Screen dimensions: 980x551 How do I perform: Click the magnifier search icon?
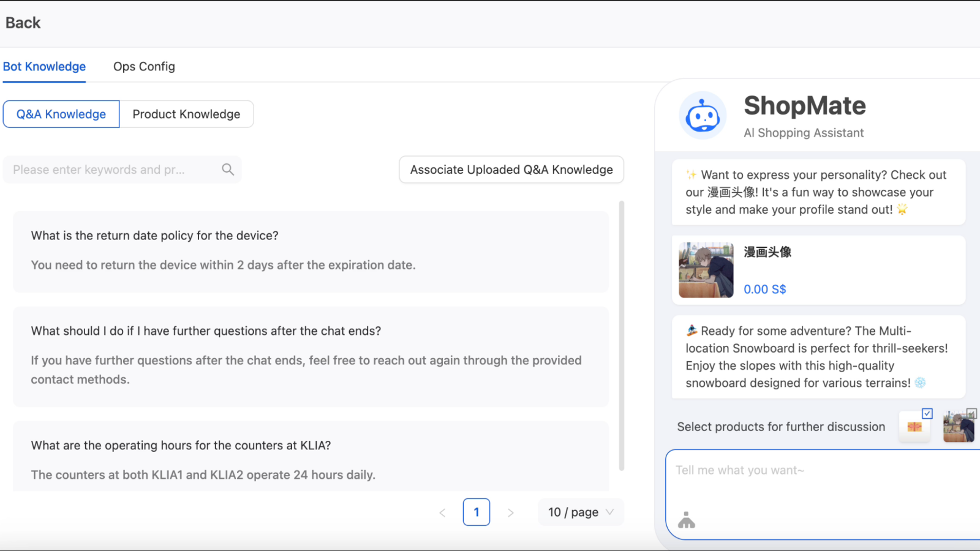(228, 170)
